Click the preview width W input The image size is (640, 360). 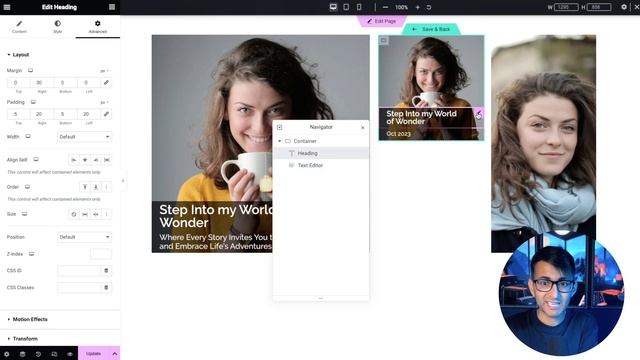[566, 7]
